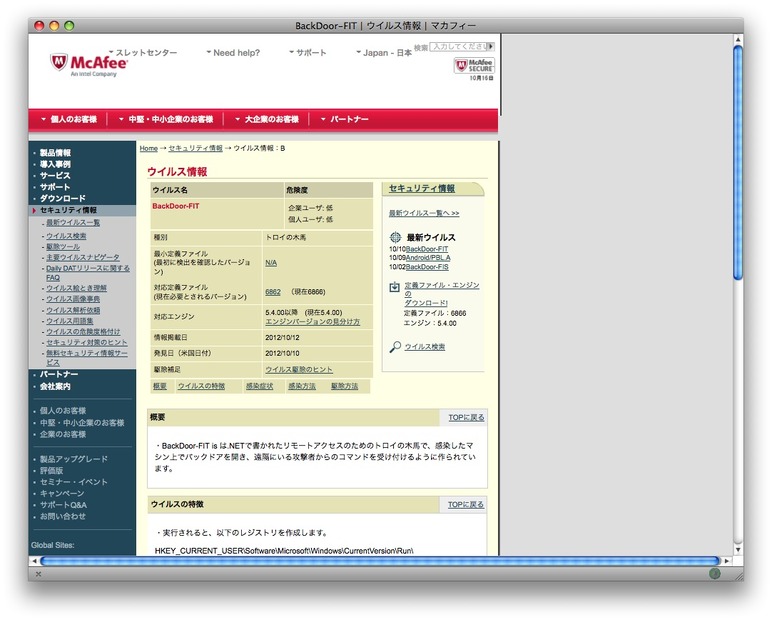Viewport: 772px width, 620px height.
Task: Jump to 駆除方法 anchor link
Action: pyautogui.click(x=345, y=386)
